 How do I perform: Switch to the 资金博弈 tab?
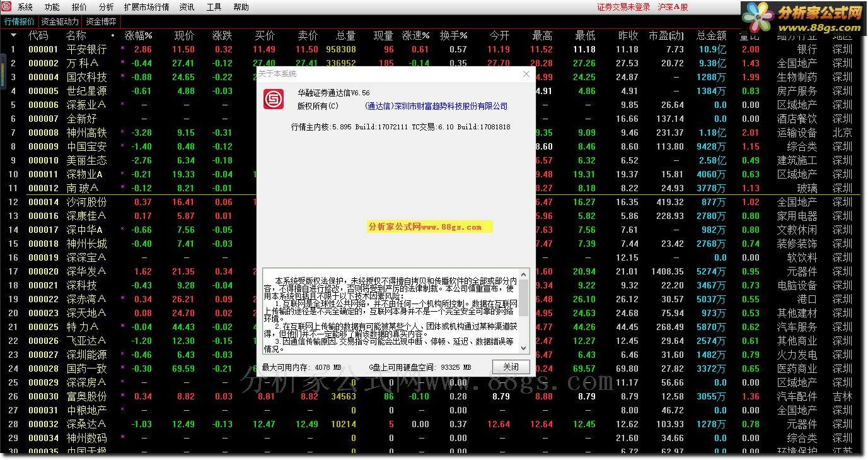click(x=101, y=21)
